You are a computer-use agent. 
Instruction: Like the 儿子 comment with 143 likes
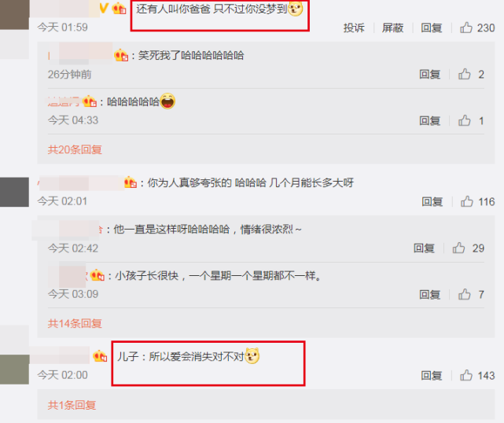(466, 375)
